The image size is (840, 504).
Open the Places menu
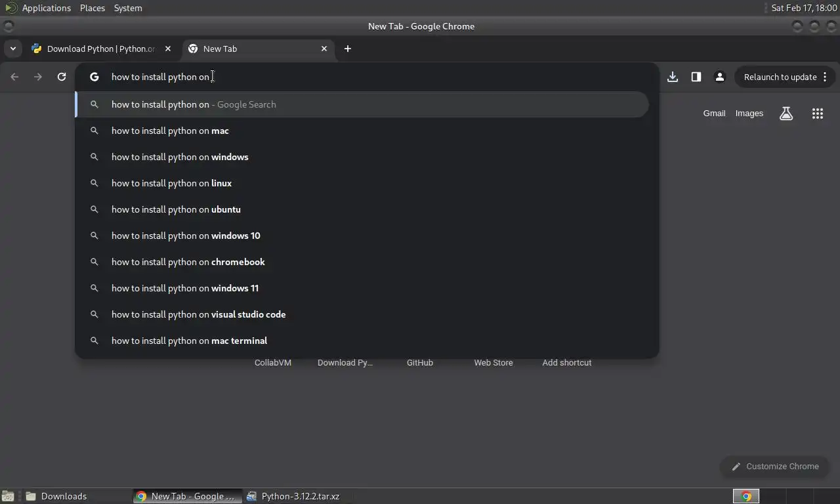tap(93, 8)
